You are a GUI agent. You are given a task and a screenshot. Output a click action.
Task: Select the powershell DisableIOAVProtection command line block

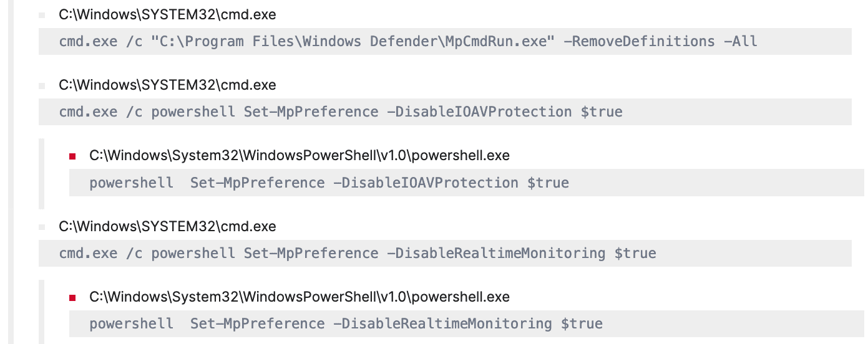click(x=329, y=183)
